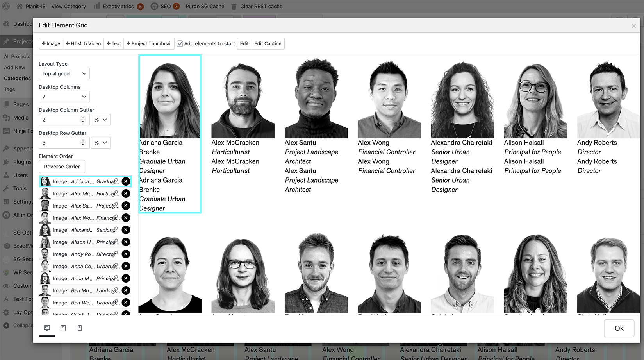Switch to desktop layout view icon

pyautogui.click(x=47, y=328)
